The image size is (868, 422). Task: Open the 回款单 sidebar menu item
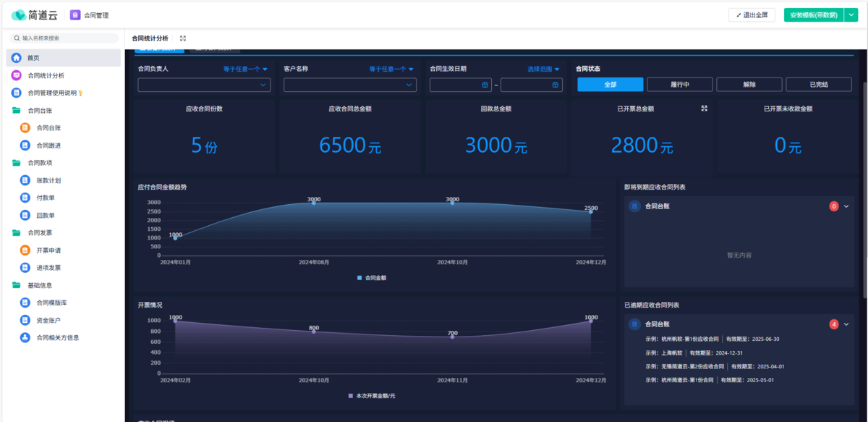tap(46, 216)
